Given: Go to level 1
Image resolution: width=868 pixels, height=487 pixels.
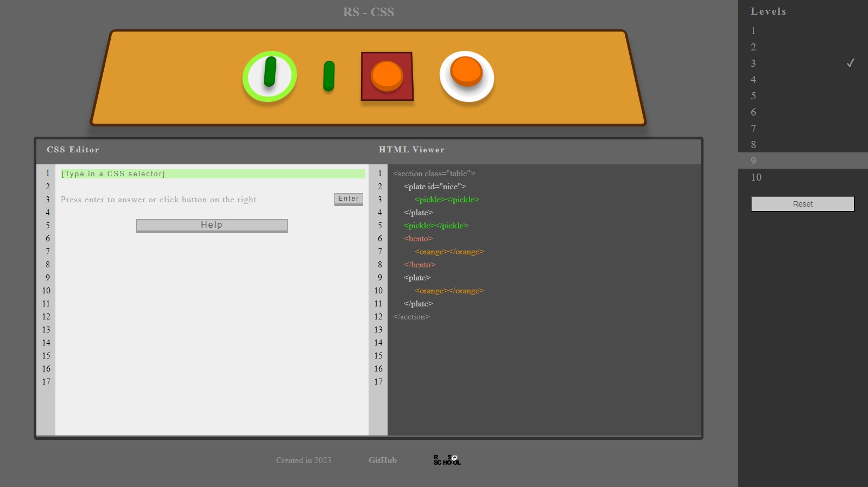Looking at the screenshot, I should click(x=802, y=31).
